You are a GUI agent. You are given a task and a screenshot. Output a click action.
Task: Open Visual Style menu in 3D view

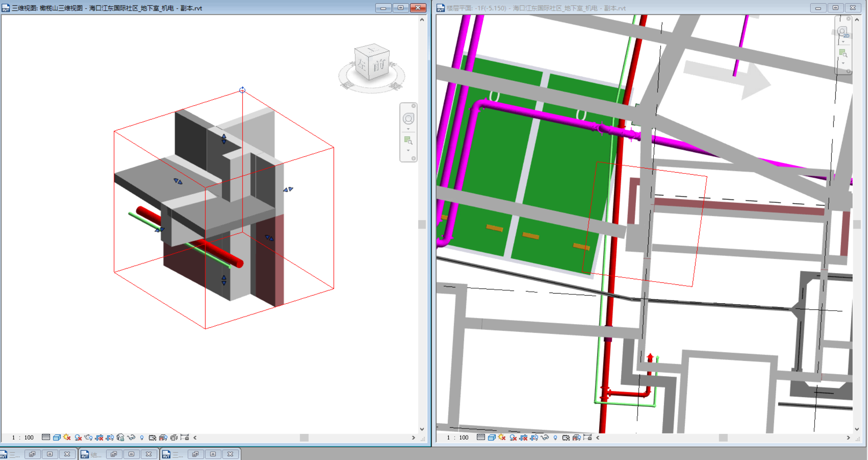(x=57, y=438)
